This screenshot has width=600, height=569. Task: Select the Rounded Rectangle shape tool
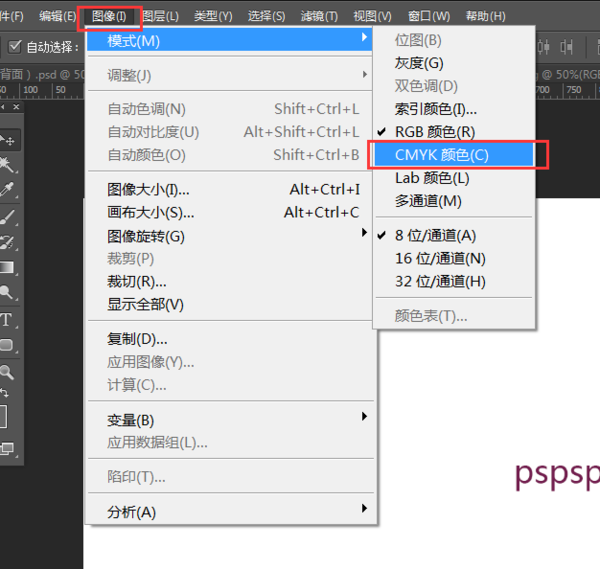(x=6, y=345)
